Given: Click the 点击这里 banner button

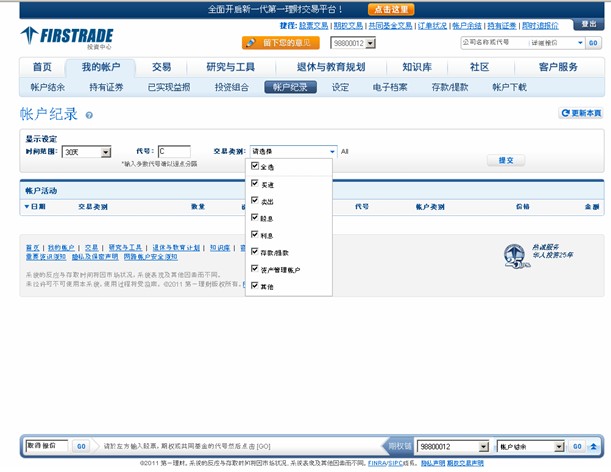Looking at the screenshot, I should [395, 9].
